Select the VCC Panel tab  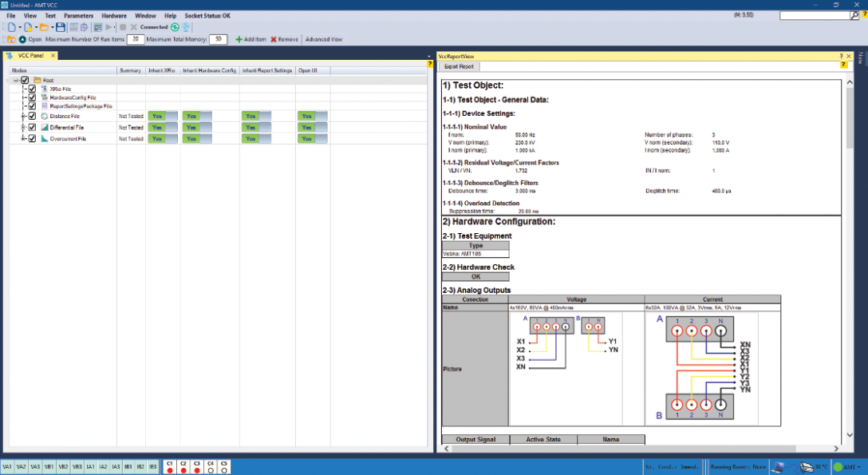(30, 55)
